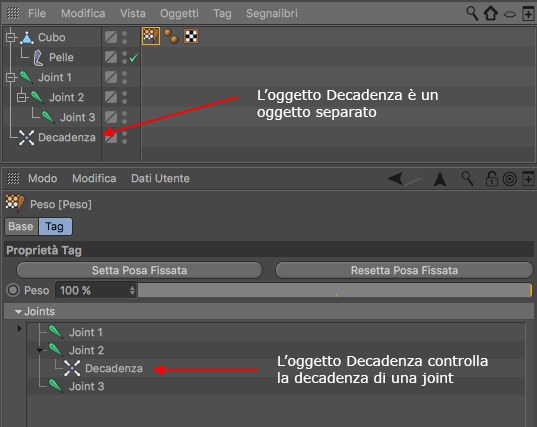Click the Setta Posa Fissata button
The width and height of the screenshot is (537, 427).
[139, 270]
